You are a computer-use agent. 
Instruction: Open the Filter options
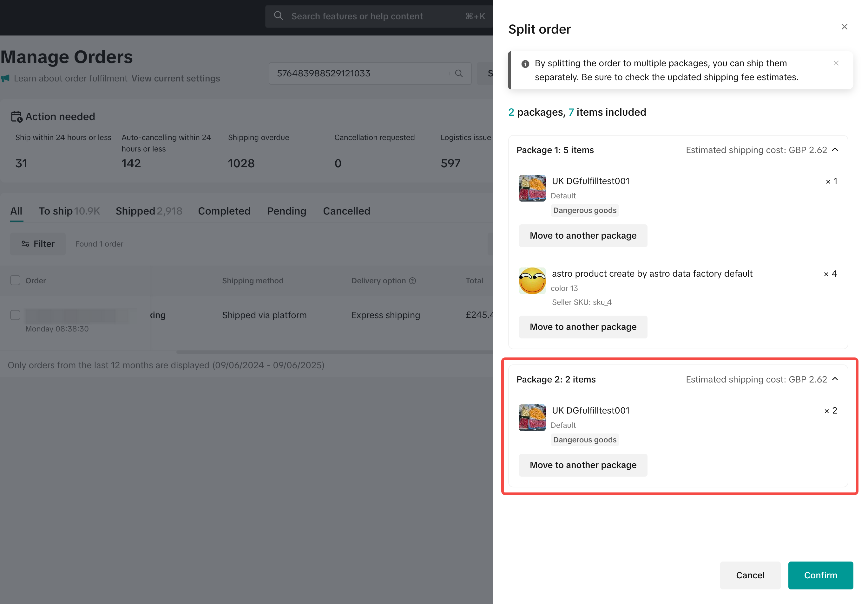(x=38, y=244)
